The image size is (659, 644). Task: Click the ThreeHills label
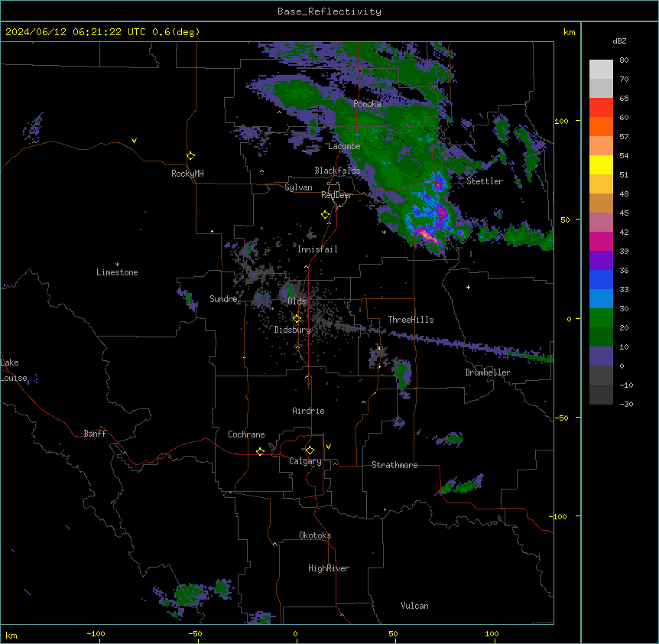pos(411,320)
